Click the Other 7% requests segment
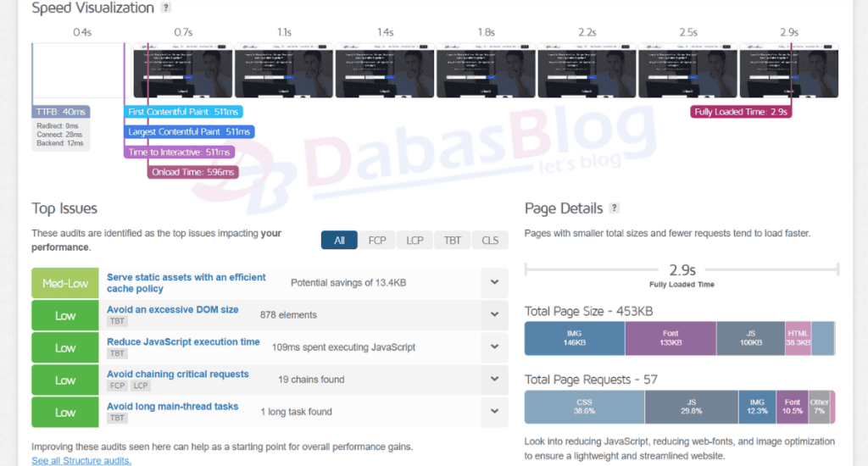The width and height of the screenshot is (868, 466). coord(820,407)
